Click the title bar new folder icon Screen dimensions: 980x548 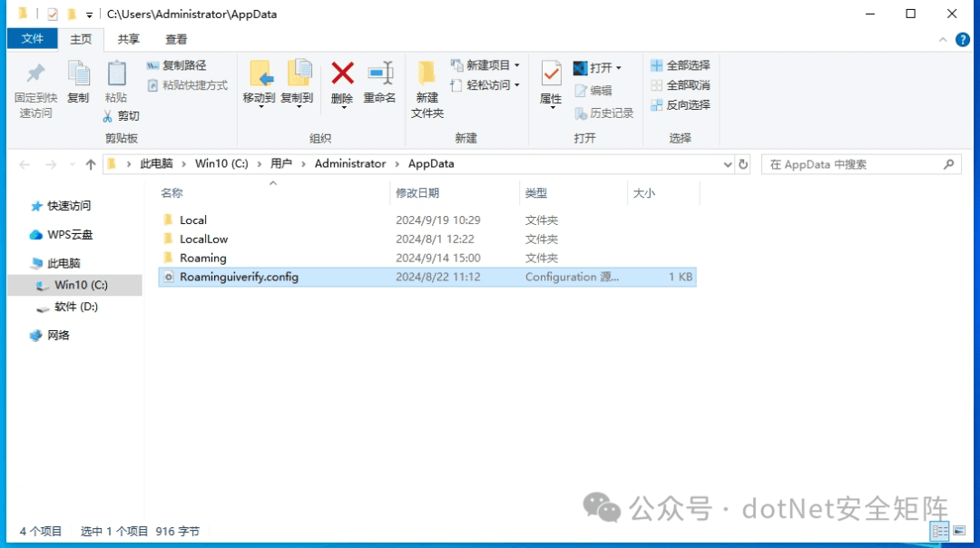(72, 13)
